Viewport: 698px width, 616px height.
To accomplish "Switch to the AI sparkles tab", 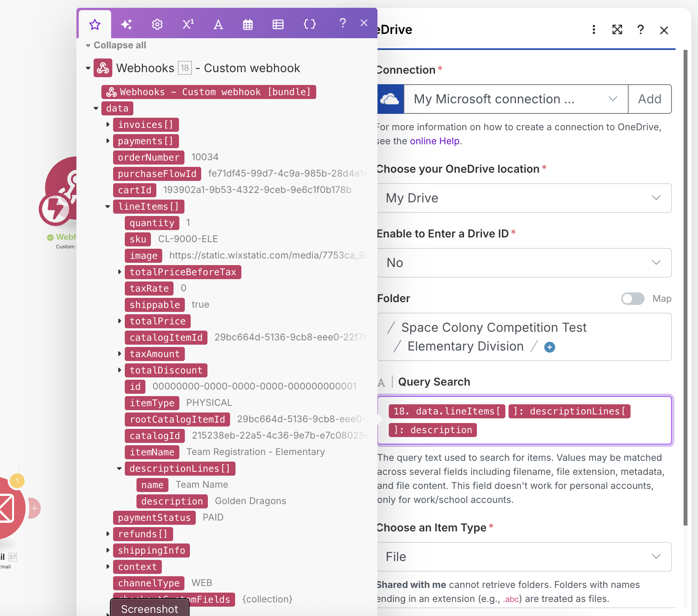I will point(126,25).
